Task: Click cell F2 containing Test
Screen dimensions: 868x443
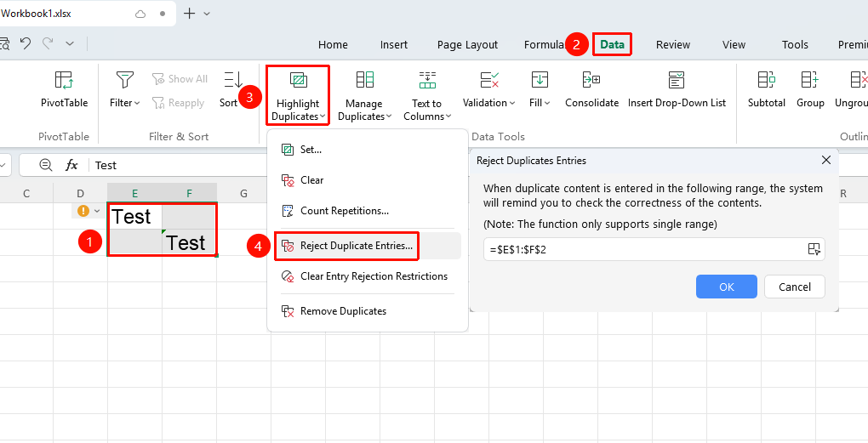Action: (x=189, y=242)
